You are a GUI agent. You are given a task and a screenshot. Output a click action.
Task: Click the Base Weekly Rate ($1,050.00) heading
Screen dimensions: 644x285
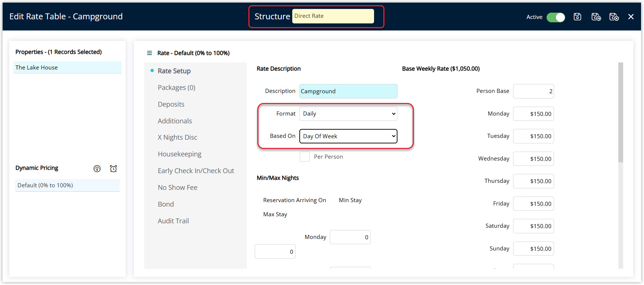[441, 69]
